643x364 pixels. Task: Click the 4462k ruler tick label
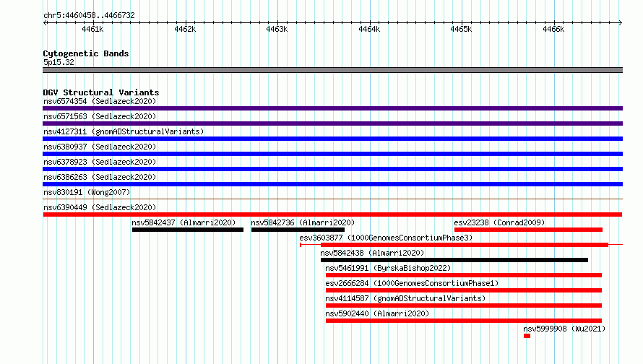coord(185,29)
